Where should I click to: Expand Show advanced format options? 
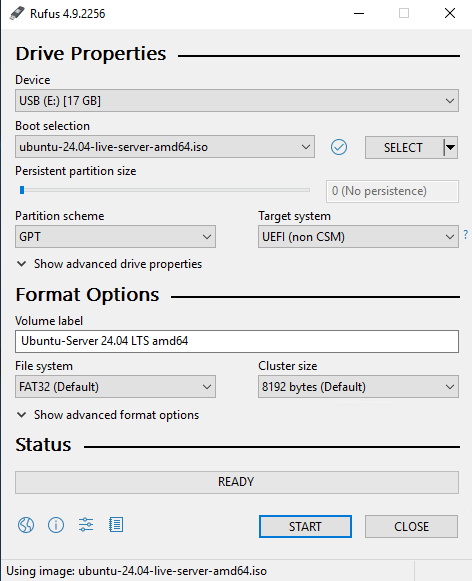pos(108,415)
